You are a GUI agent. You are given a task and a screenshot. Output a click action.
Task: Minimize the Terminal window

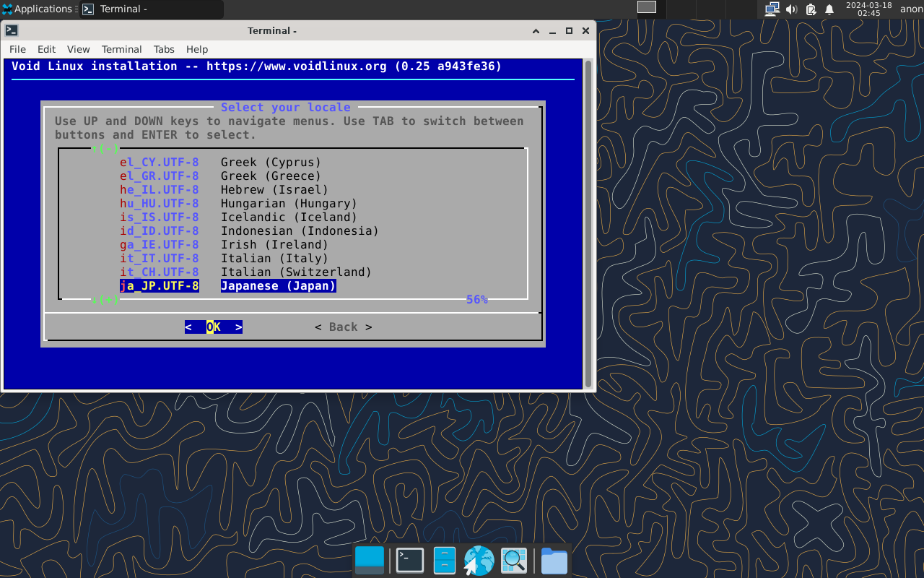point(553,31)
